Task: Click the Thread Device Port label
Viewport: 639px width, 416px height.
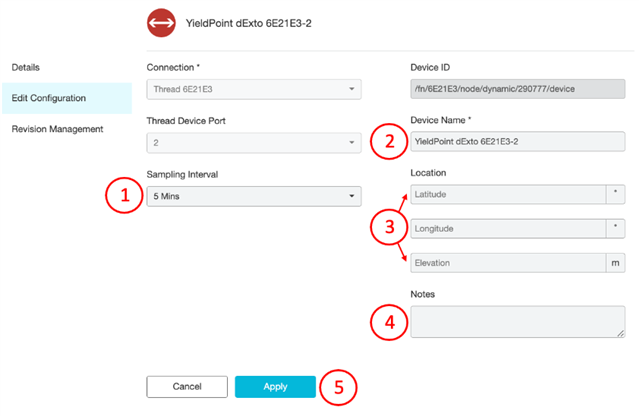Action: coord(186,121)
